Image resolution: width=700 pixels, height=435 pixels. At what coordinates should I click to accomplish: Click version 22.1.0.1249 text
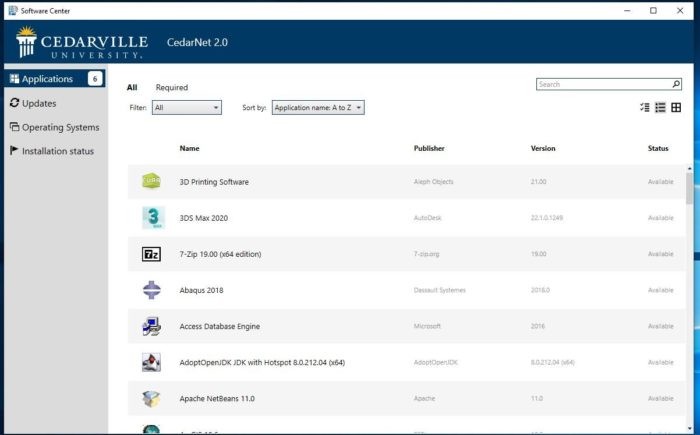[547, 218]
